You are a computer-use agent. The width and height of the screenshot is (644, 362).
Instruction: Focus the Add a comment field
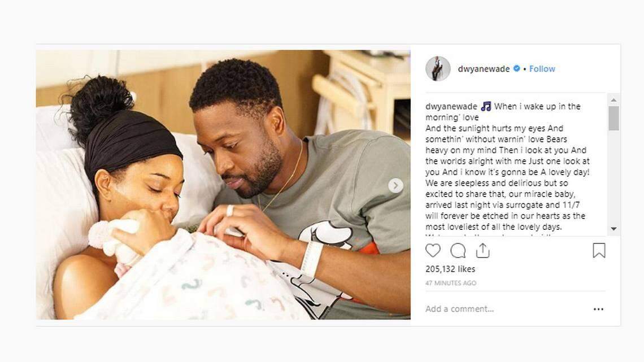(x=505, y=309)
